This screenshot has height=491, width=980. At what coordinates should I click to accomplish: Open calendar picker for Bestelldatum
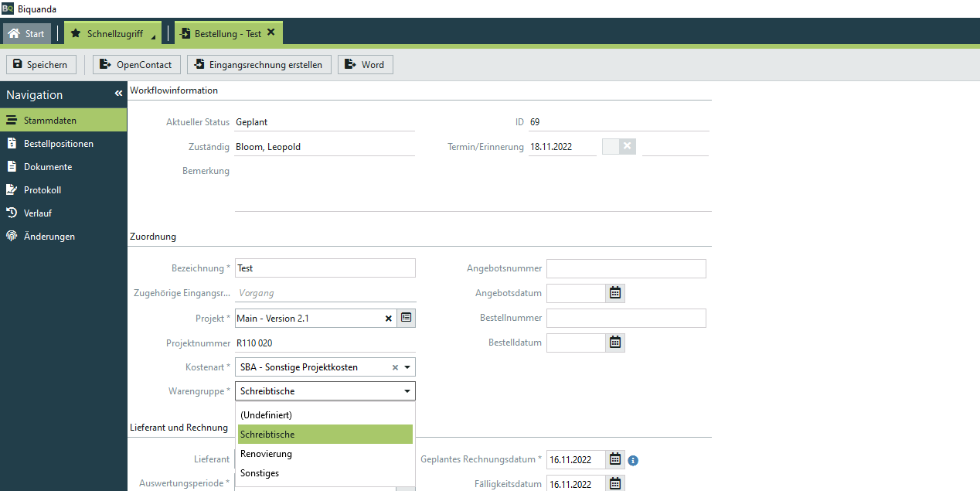click(x=615, y=343)
